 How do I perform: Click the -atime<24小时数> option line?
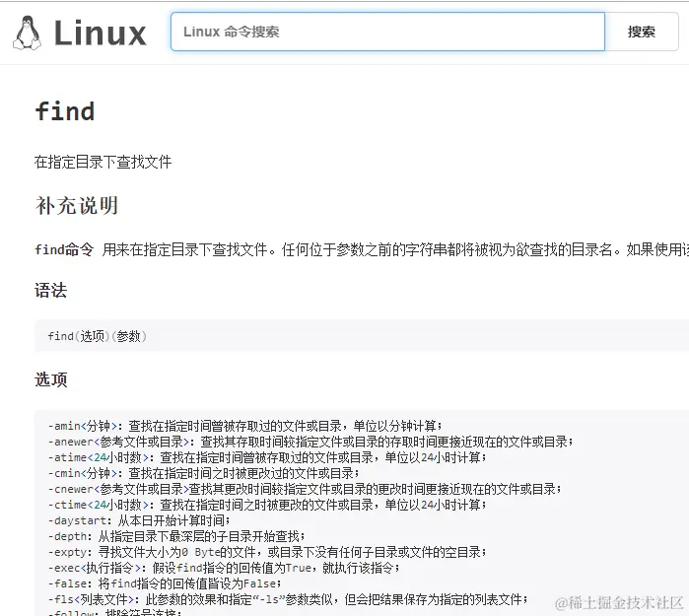coord(267,457)
